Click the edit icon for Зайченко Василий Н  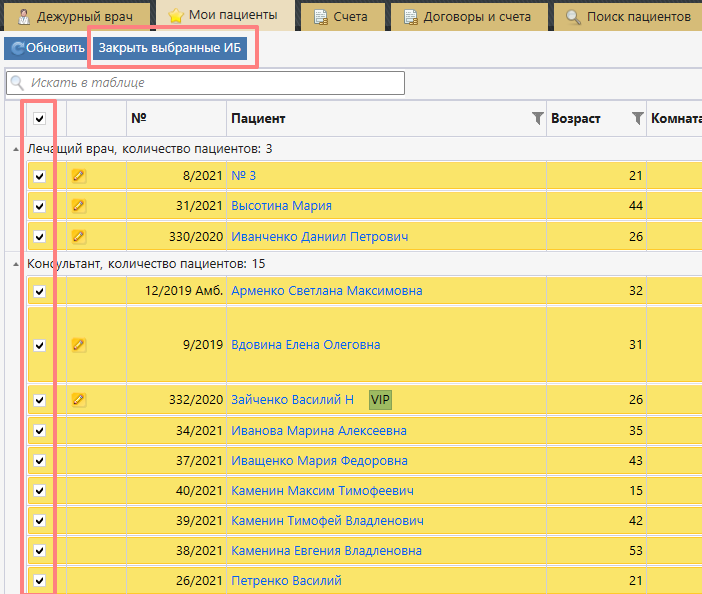point(79,400)
